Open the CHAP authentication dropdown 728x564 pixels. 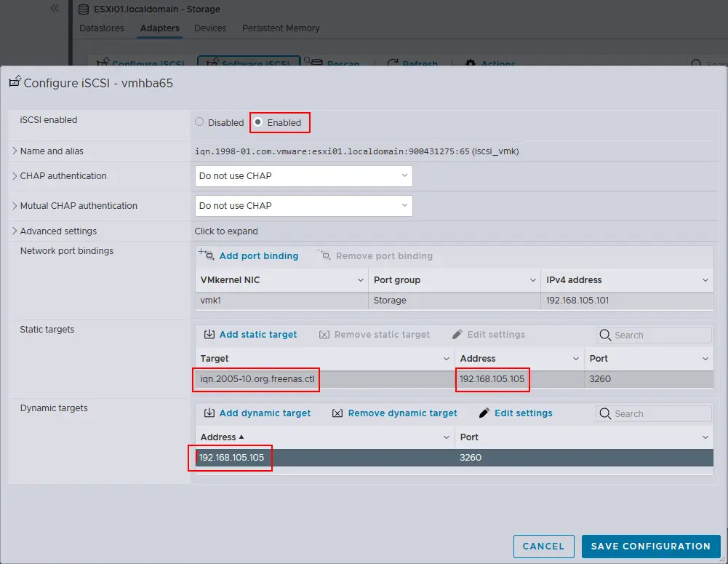pos(303,175)
